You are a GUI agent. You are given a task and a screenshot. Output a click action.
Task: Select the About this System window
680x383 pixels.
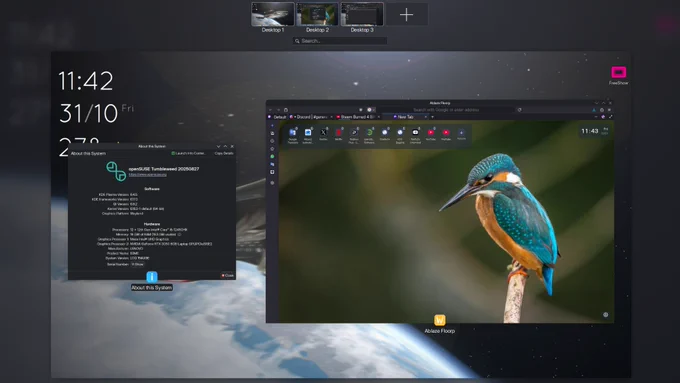(152, 211)
